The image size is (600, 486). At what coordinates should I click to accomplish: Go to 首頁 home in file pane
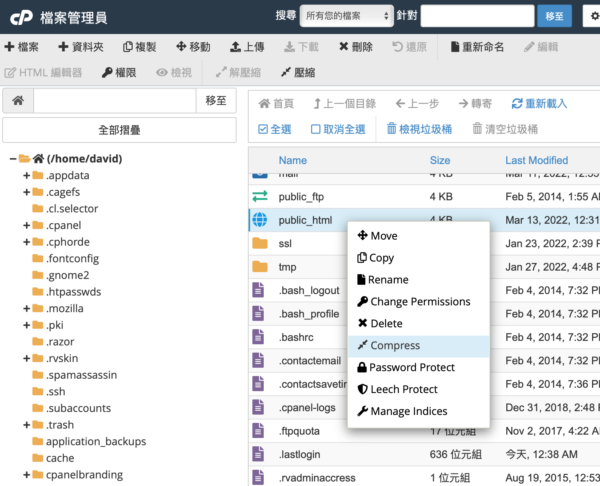tap(276, 103)
